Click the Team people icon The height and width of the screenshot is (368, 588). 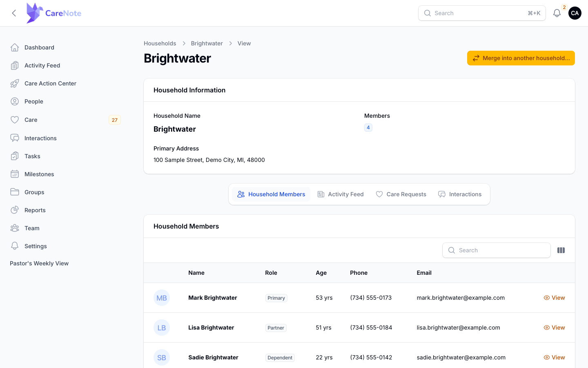[15, 228]
